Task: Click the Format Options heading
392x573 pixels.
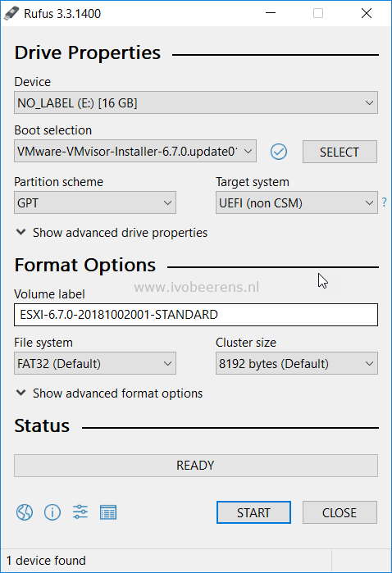Action: coord(84,265)
